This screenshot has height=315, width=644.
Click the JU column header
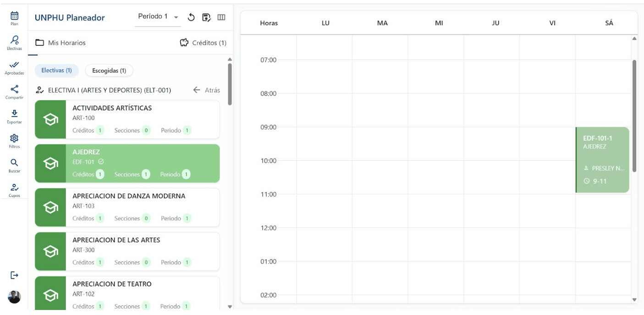click(495, 23)
